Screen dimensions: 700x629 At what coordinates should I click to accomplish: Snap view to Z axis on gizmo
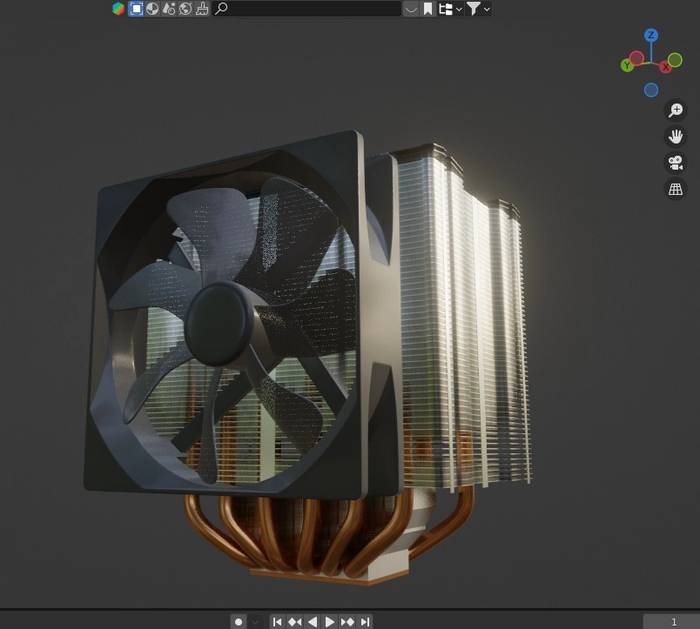[x=651, y=35]
